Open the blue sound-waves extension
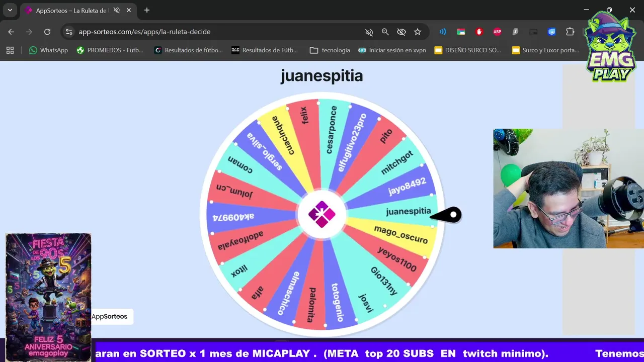644x362 pixels. [x=443, y=32]
